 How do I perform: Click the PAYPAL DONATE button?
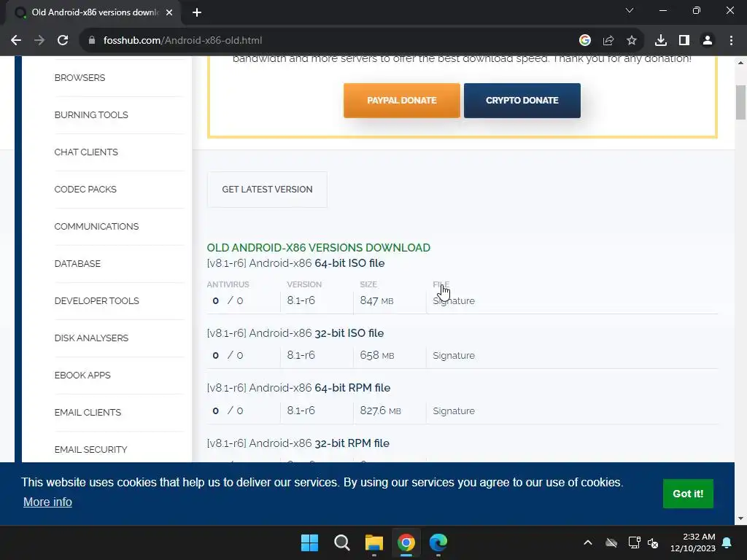(402, 101)
